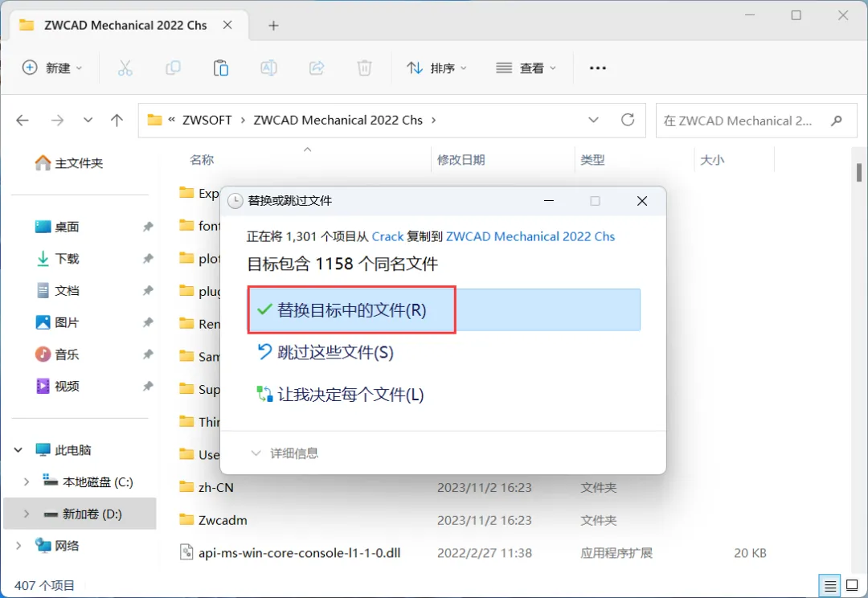Screen dimensions: 868x598
Task: Expand the 网络 tree node
Action: (x=18, y=546)
